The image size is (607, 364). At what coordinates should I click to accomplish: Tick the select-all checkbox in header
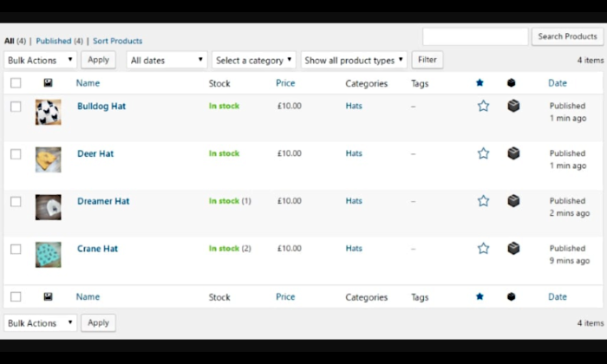click(x=16, y=83)
